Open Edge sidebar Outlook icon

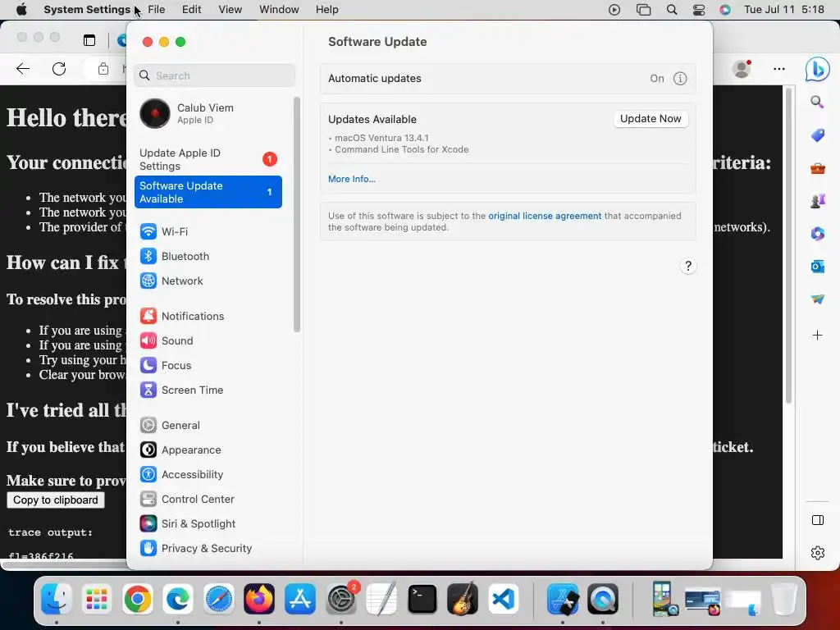tap(818, 267)
